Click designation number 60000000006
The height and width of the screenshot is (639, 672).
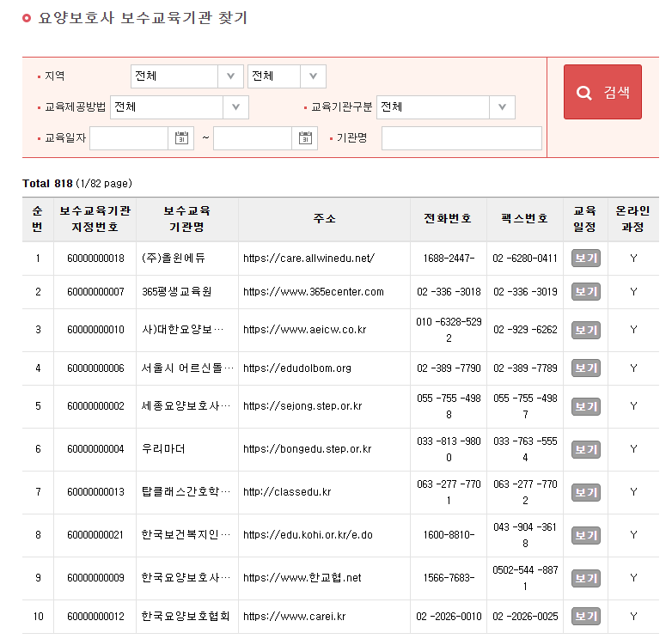[x=95, y=368]
